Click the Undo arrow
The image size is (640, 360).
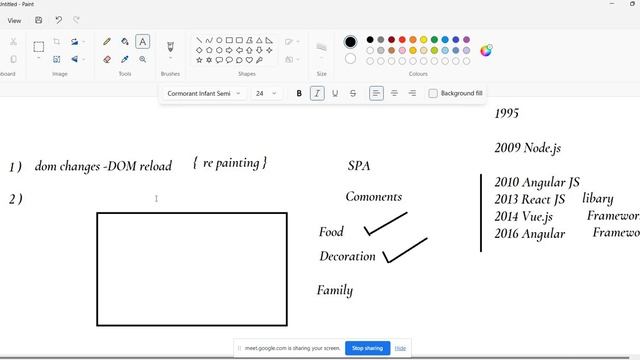(x=58, y=20)
